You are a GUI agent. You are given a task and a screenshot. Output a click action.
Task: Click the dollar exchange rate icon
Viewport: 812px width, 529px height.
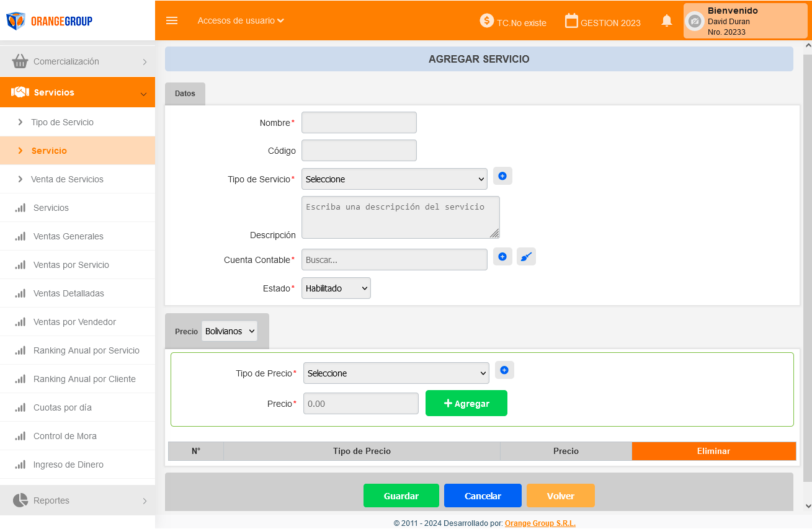[x=487, y=20]
